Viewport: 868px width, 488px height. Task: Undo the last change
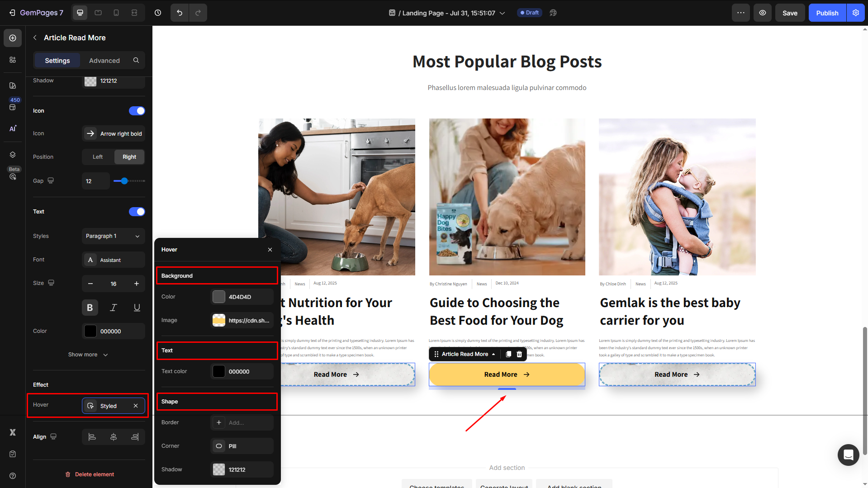[180, 13]
